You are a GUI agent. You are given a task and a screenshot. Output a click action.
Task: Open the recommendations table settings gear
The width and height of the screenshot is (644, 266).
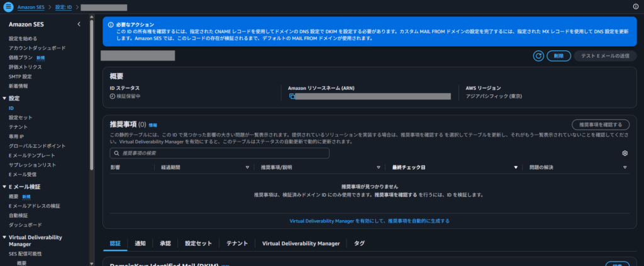pos(625,153)
